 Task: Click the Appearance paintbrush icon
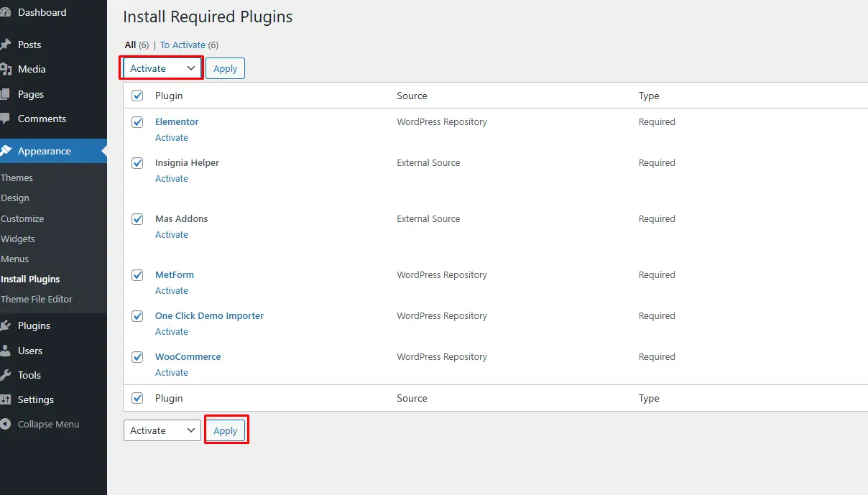5,151
